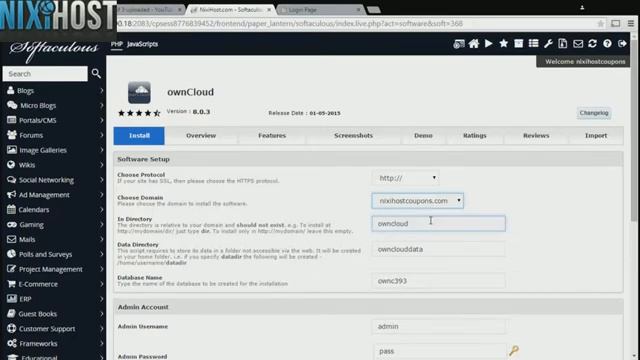Screen dimensions: 640x360
Task: Open backups and restore file icon
Action: coord(563,44)
